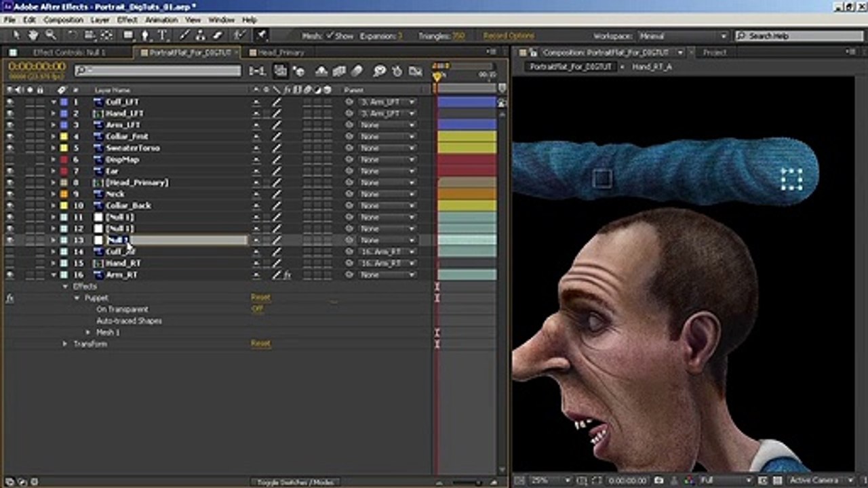Screen dimensions: 868x488
Task: Select the Clone Stamp tool
Action: [x=201, y=35]
